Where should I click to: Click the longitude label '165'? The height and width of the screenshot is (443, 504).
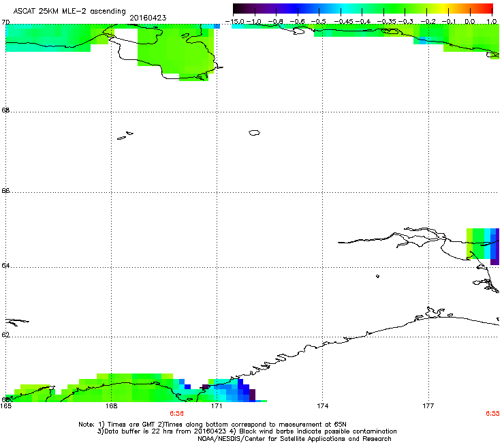click(x=5, y=406)
